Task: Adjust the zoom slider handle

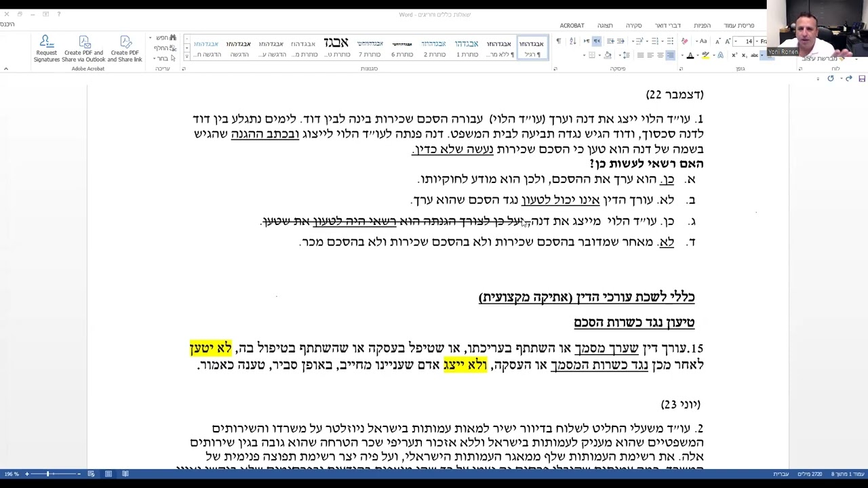Action: [x=48, y=474]
